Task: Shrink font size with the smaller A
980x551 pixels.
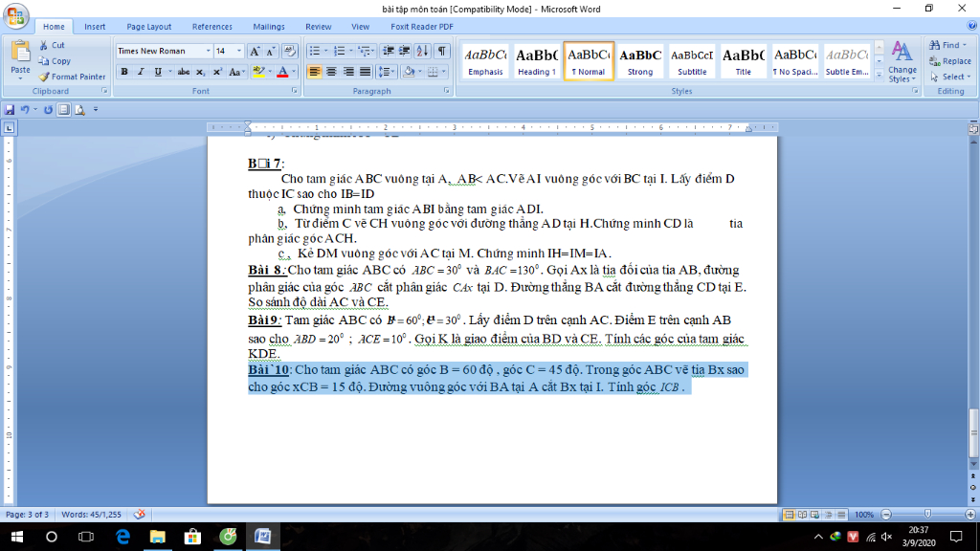Action: [271, 52]
